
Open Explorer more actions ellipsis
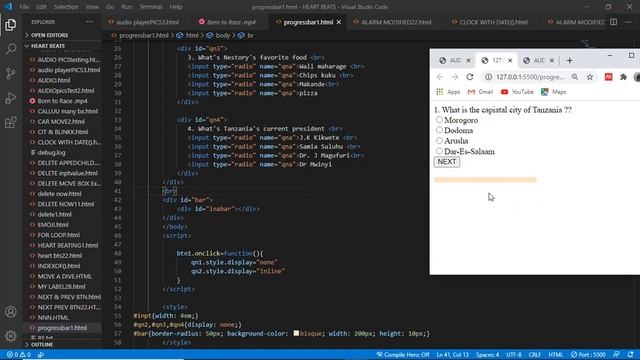pyautogui.click(x=89, y=22)
